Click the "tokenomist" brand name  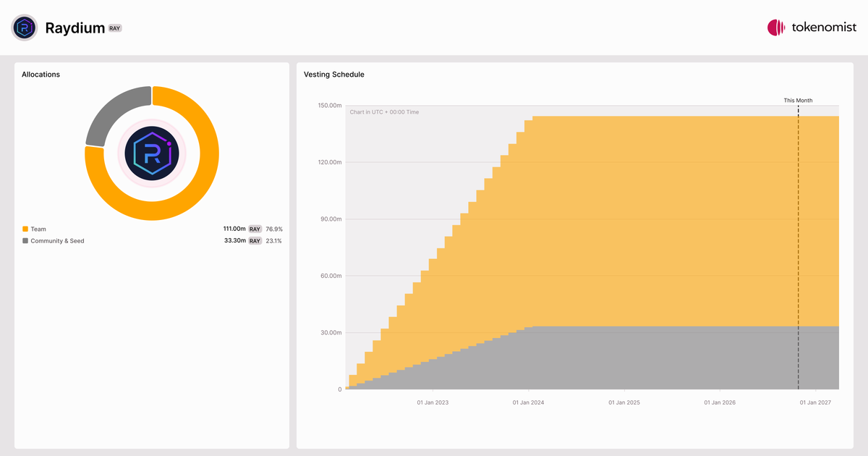pyautogui.click(x=823, y=28)
